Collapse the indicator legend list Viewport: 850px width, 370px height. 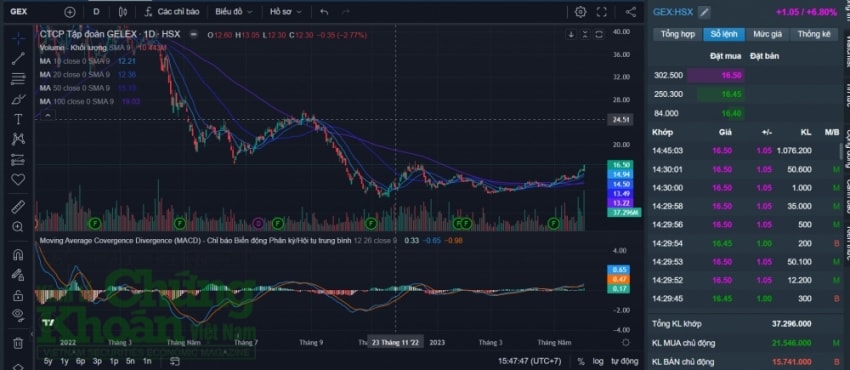48,115
